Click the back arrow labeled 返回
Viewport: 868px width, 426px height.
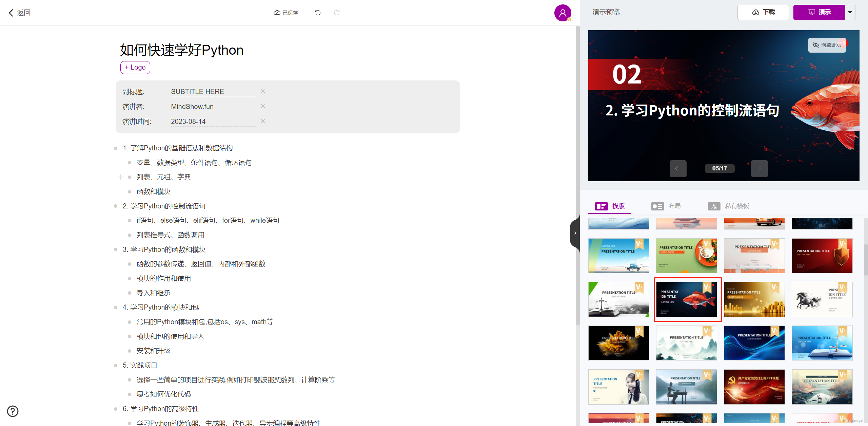19,13
